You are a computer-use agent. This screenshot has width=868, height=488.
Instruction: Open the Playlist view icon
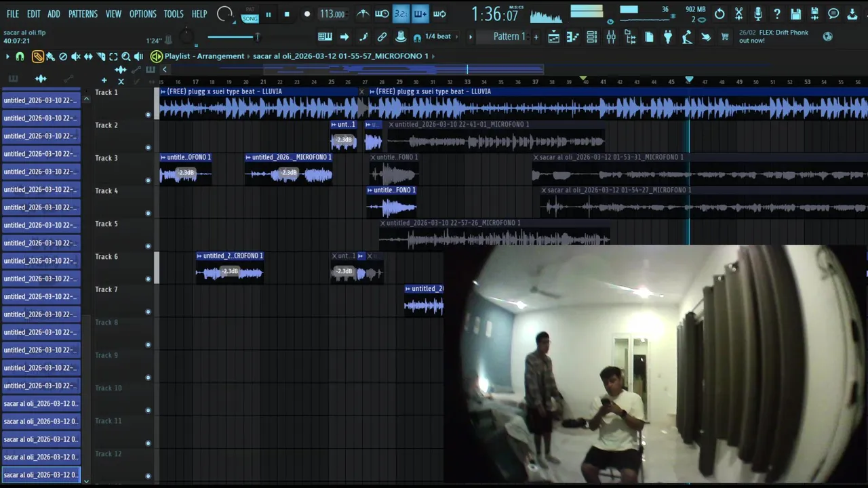tap(553, 37)
